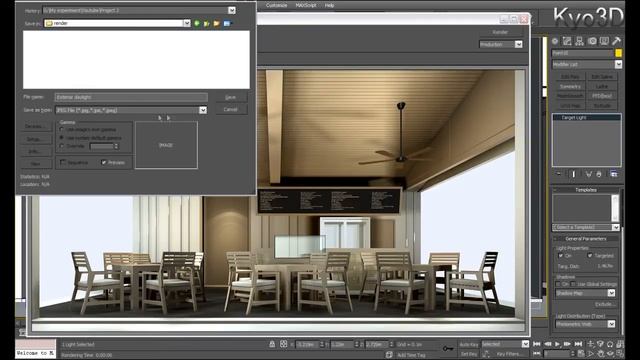Open the Create command panel tab
The height and width of the screenshot is (360, 640).
[555, 41]
